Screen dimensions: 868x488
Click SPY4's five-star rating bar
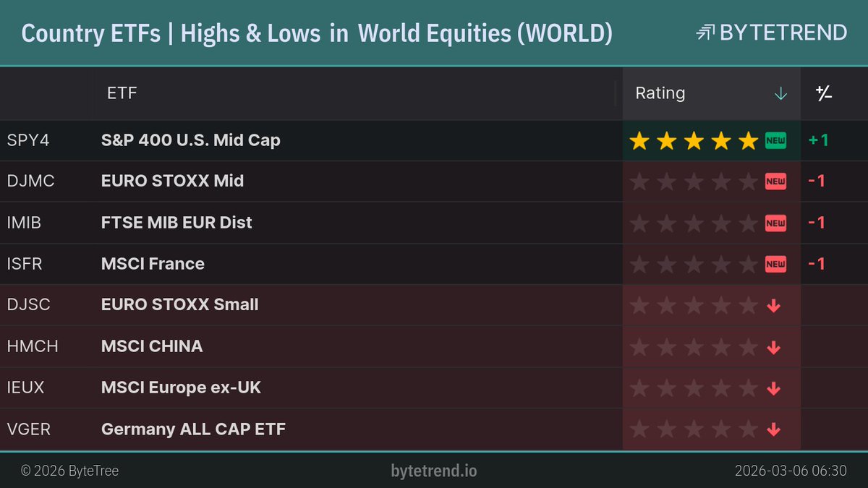point(694,140)
